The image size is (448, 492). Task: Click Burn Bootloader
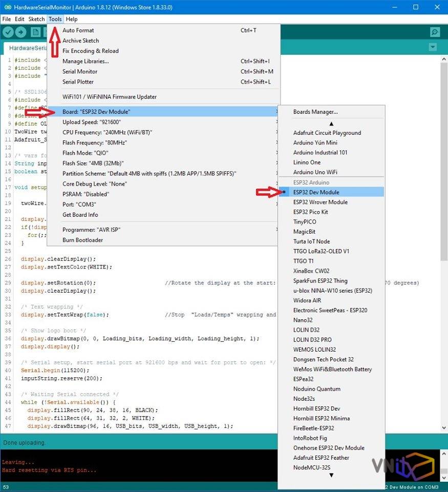[82, 240]
